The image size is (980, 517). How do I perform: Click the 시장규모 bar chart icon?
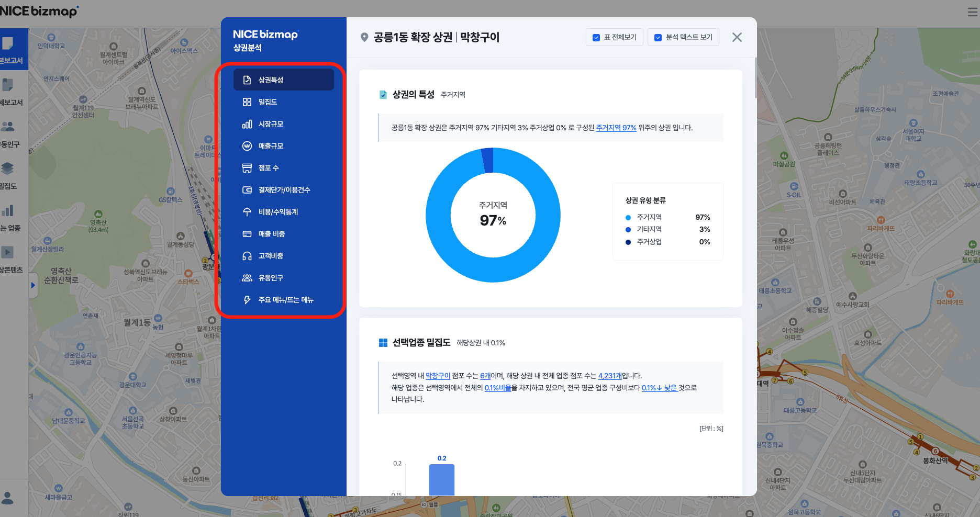tap(247, 124)
